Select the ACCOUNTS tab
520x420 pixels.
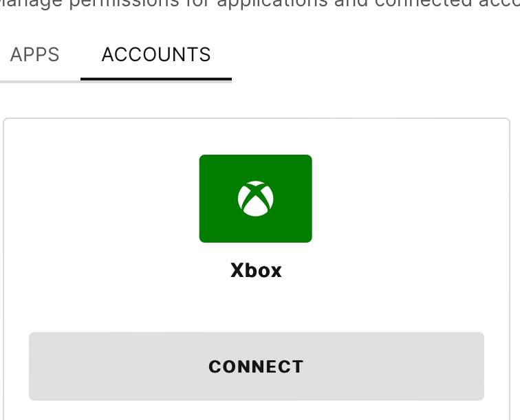click(156, 55)
